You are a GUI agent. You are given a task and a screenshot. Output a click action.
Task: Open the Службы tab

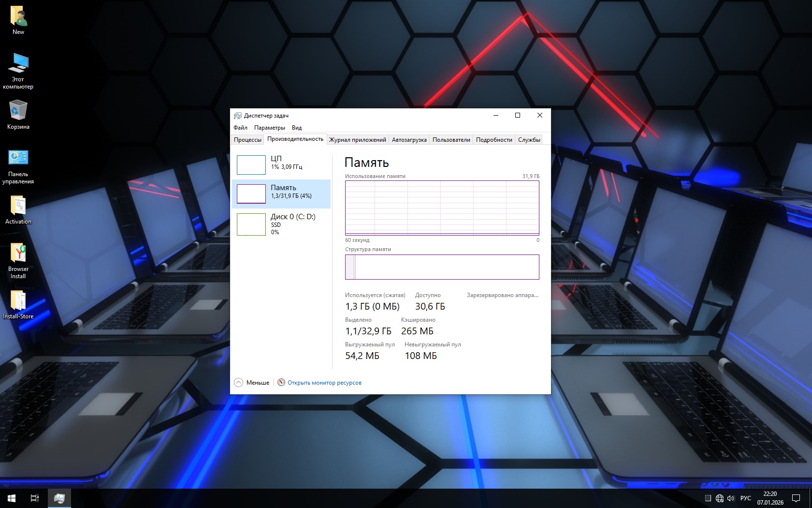click(529, 140)
